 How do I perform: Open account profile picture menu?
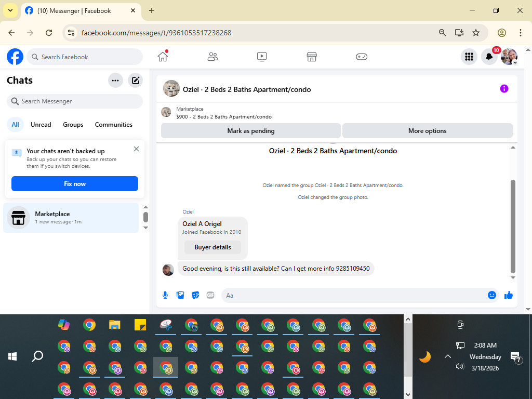coord(509,57)
